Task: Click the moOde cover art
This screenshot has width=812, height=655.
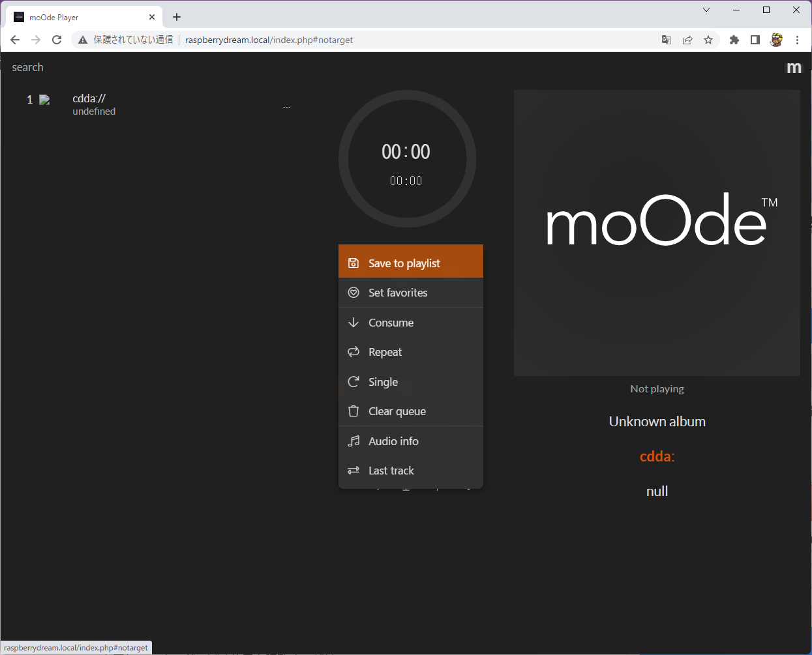Action: coord(657,233)
